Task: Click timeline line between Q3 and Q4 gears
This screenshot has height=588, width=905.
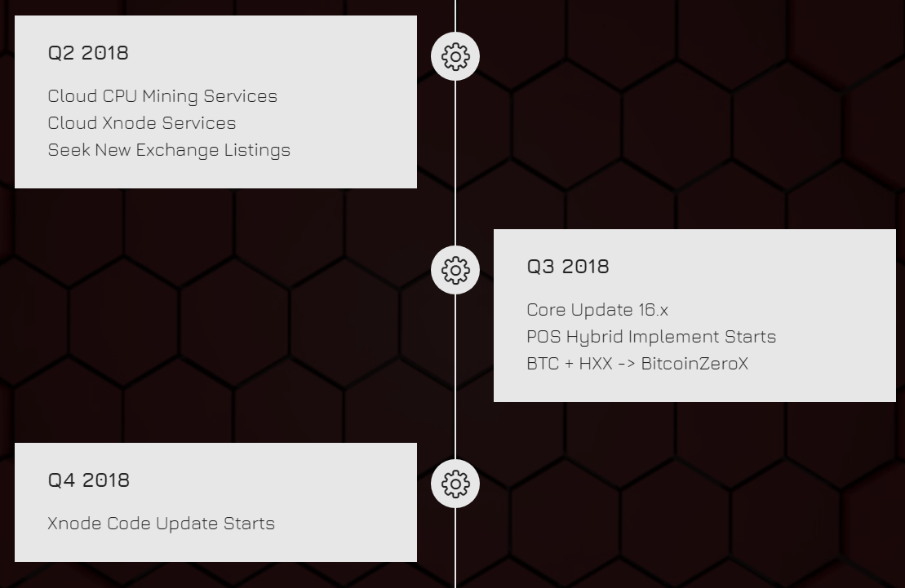Action: tap(455, 377)
